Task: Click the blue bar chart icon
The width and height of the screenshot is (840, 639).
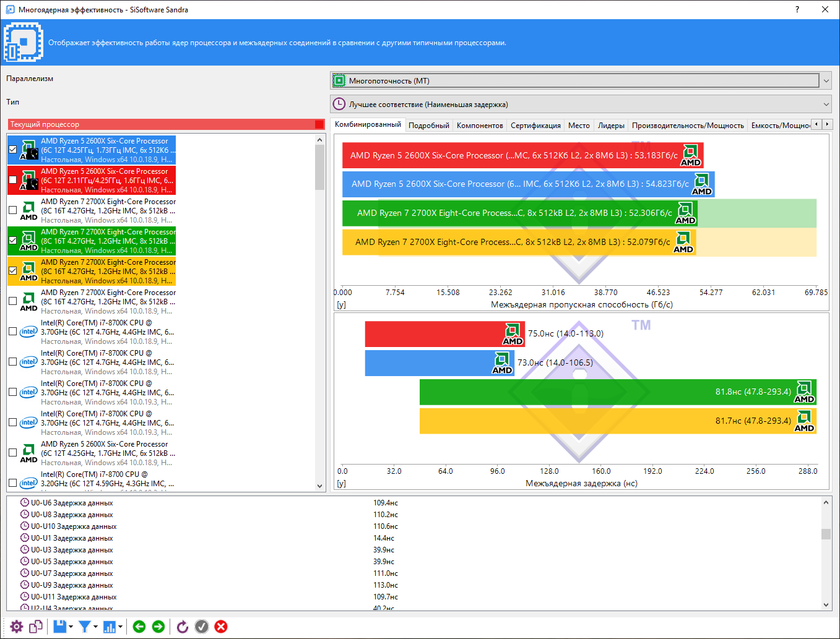Action: coord(110,627)
